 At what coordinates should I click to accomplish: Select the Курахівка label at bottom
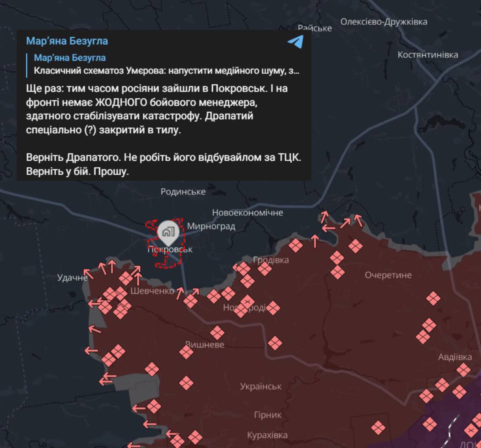[267, 435]
